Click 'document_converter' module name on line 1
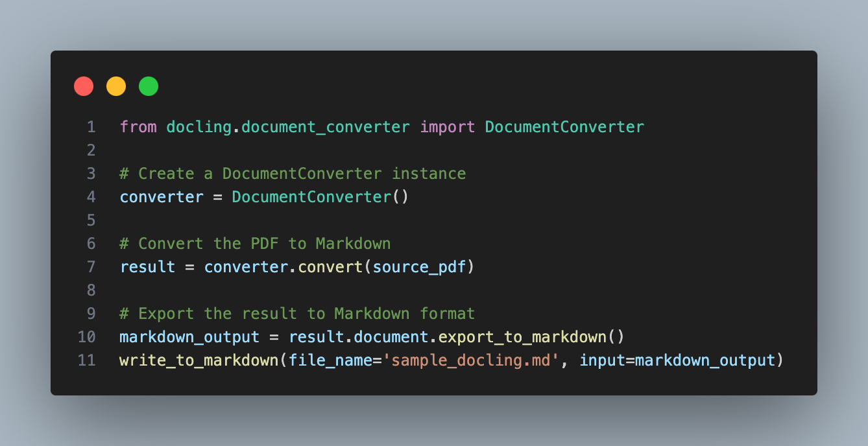Screen dimensions: 868x446 (x=326, y=127)
